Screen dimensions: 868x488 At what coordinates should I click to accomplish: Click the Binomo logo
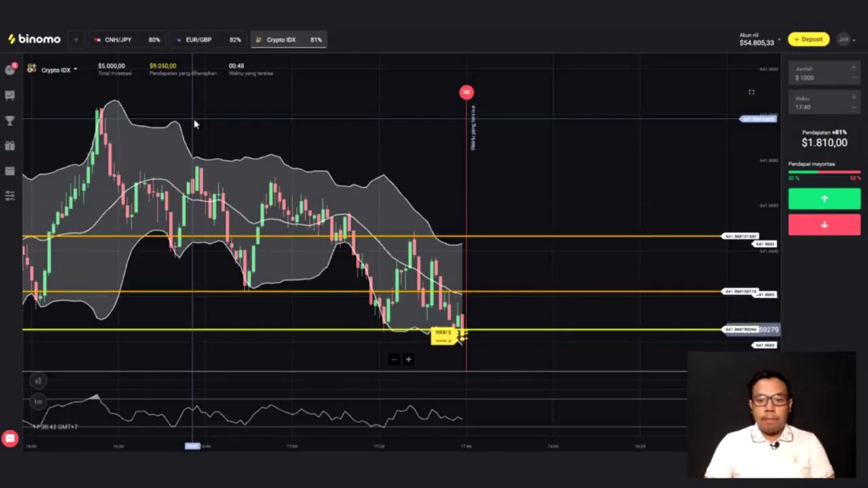pyautogui.click(x=34, y=39)
